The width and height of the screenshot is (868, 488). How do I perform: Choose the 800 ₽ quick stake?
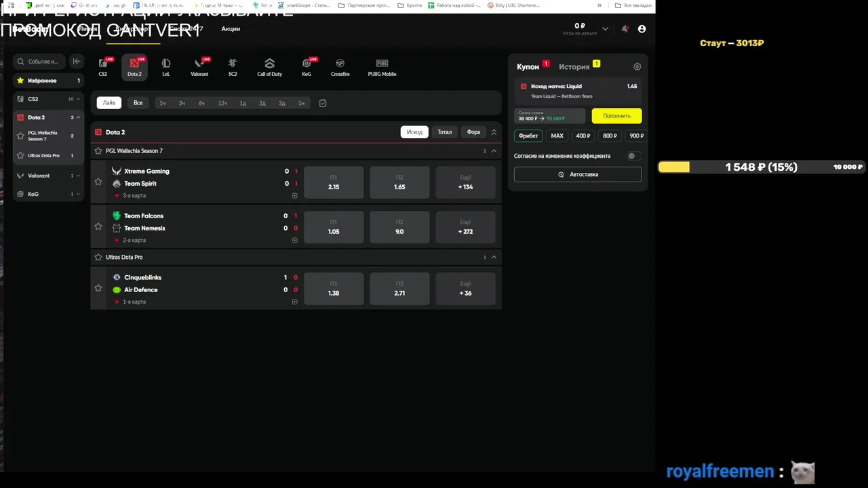[610, 136]
